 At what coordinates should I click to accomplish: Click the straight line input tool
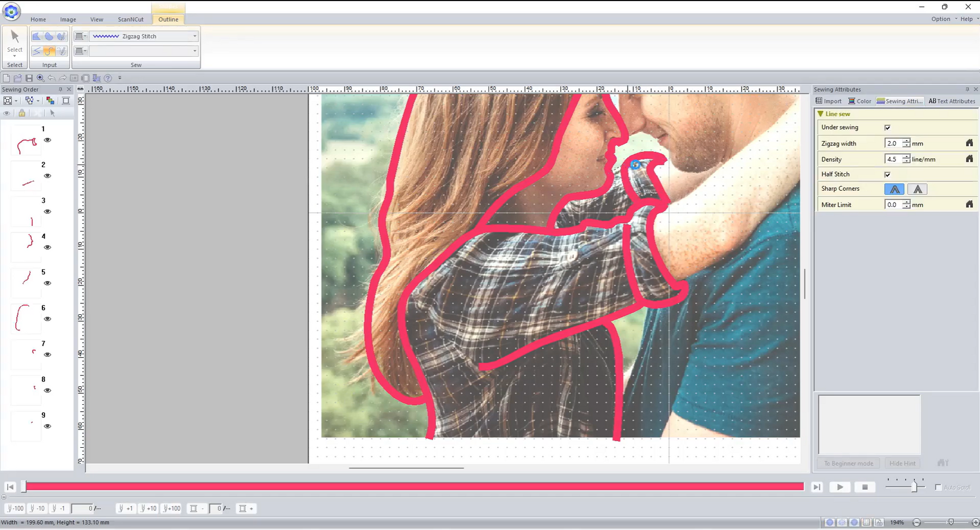coord(36,51)
